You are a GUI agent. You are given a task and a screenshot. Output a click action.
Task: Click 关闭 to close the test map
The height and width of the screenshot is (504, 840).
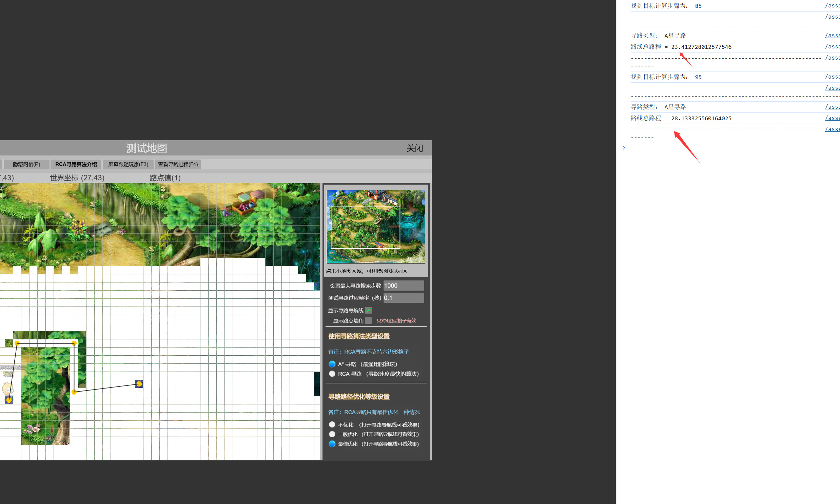[415, 148]
